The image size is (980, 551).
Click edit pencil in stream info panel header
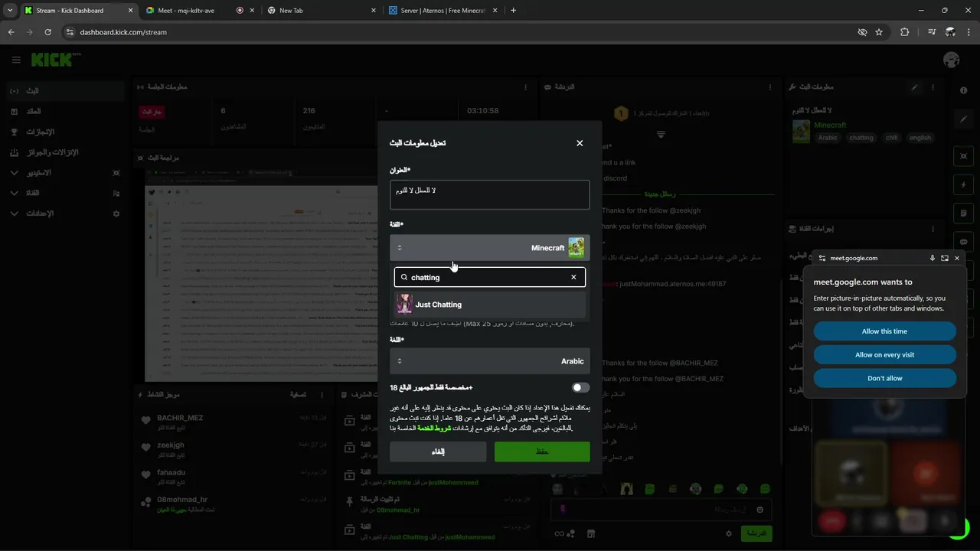coord(914,87)
